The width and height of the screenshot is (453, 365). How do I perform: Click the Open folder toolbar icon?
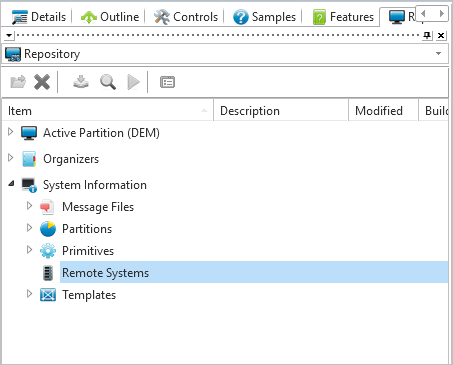[x=18, y=82]
